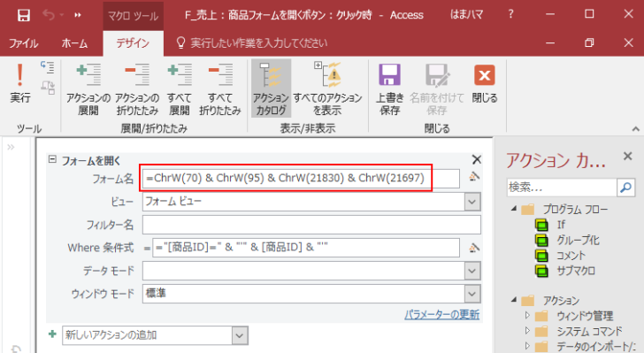Image resolution: width=644 pixels, height=353 pixels.
Task: Click the コメント green icon
Action: pyautogui.click(x=541, y=256)
